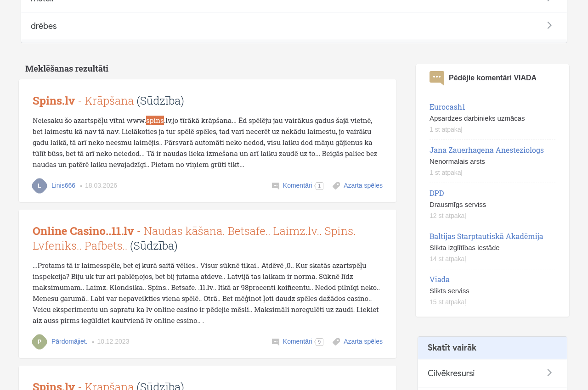Click the tag icon next to Pārdomājiet. post category

coord(336,342)
